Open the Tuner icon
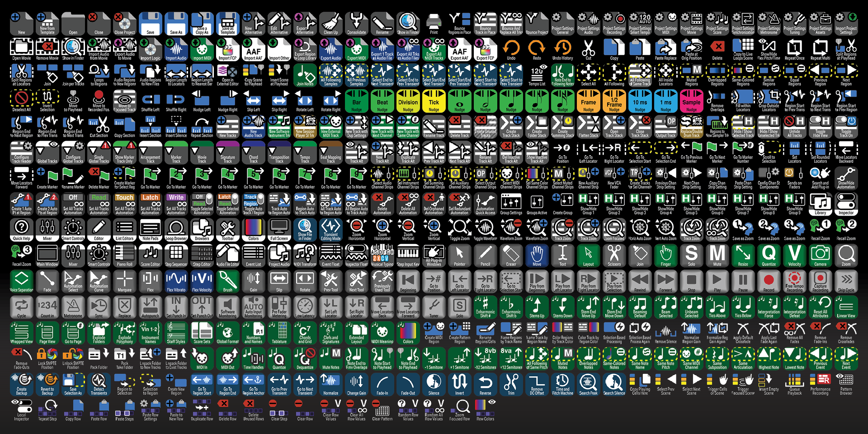This screenshot has height=434, width=868. [434, 307]
